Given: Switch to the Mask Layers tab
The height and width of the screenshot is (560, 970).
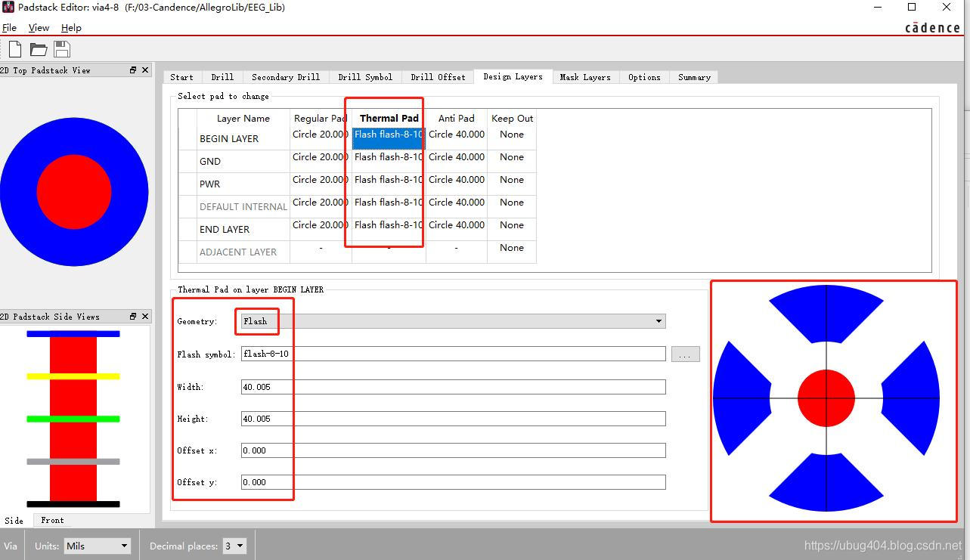Looking at the screenshot, I should pyautogui.click(x=585, y=77).
